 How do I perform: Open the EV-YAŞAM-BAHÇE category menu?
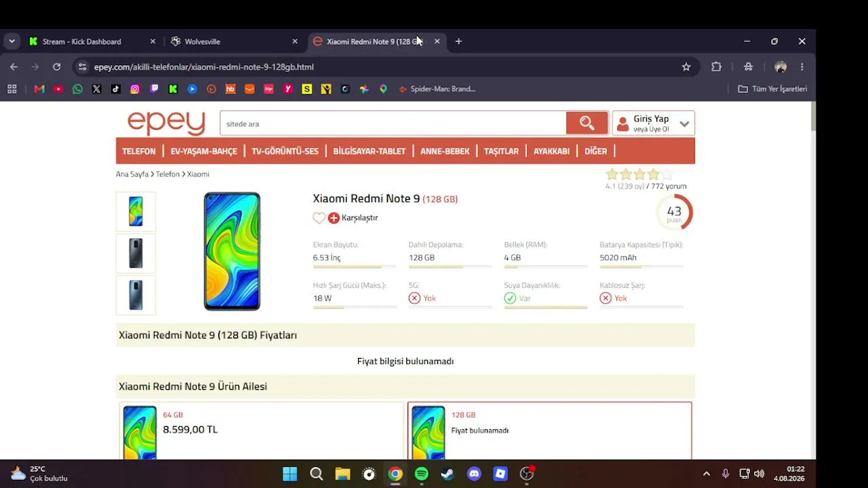[x=204, y=151]
